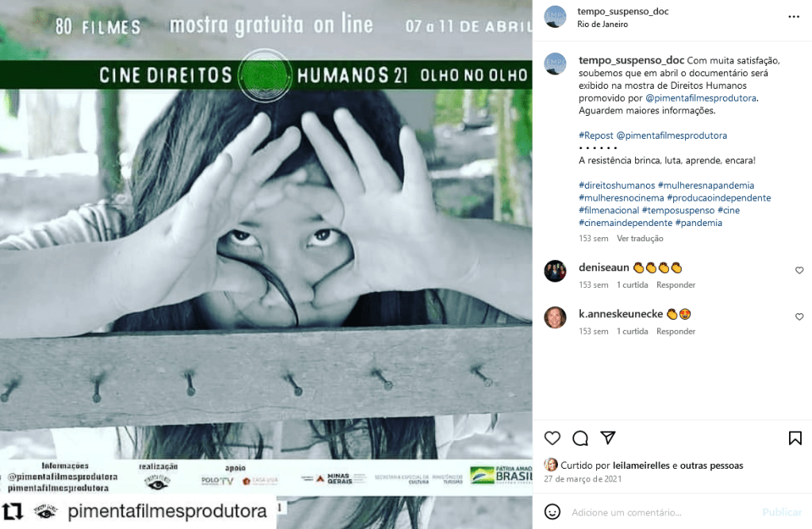Viewport: 812px width, 529px height.
Task: Open k.anneskeunecke's profile avatar
Action: [x=555, y=317]
